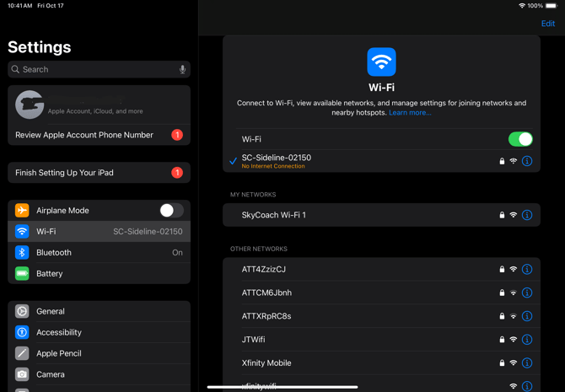Select the connected SC-Sideline-02150 network
The image size is (565, 392).
click(381, 161)
